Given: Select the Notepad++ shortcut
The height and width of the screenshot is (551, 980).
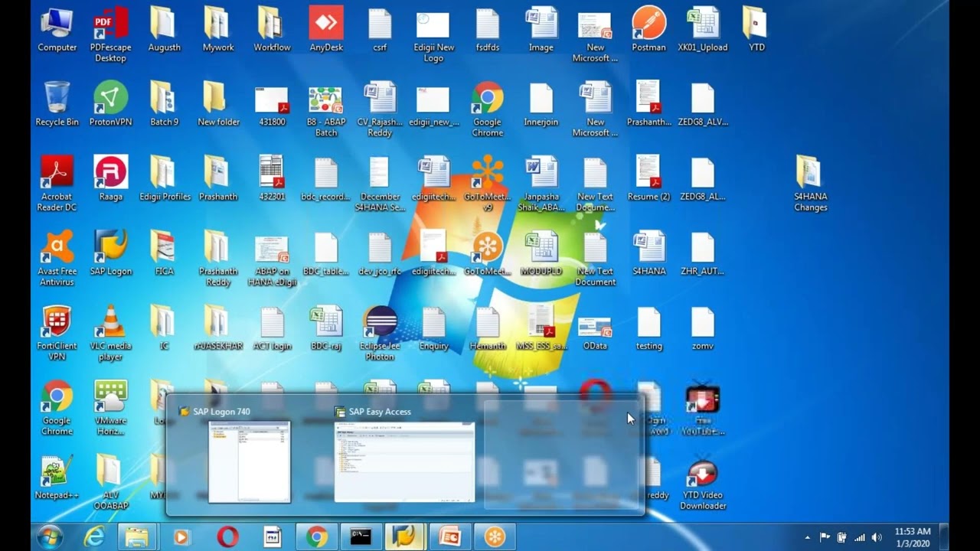Looking at the screenshot, I should (57, 478).
